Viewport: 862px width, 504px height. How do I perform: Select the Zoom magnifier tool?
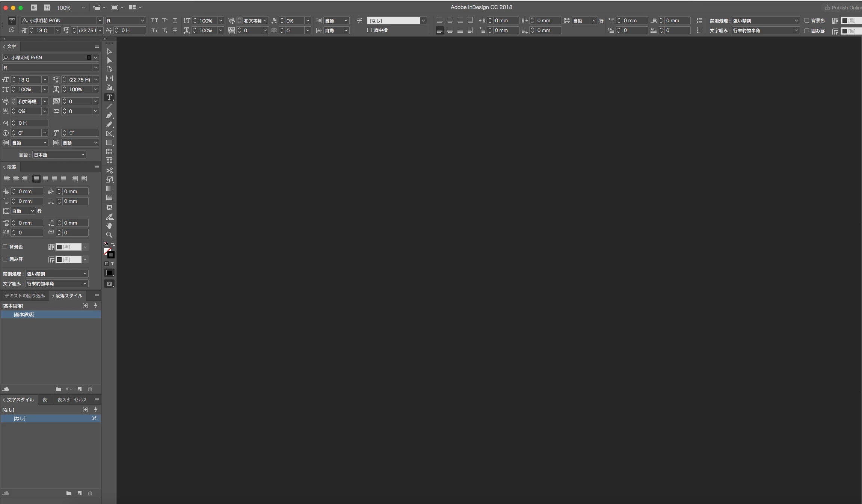[109, 235]
